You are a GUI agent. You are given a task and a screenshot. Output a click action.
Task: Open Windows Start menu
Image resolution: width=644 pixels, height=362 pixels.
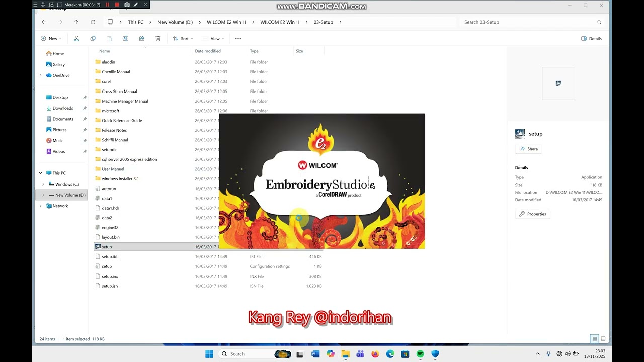(209, 354)
